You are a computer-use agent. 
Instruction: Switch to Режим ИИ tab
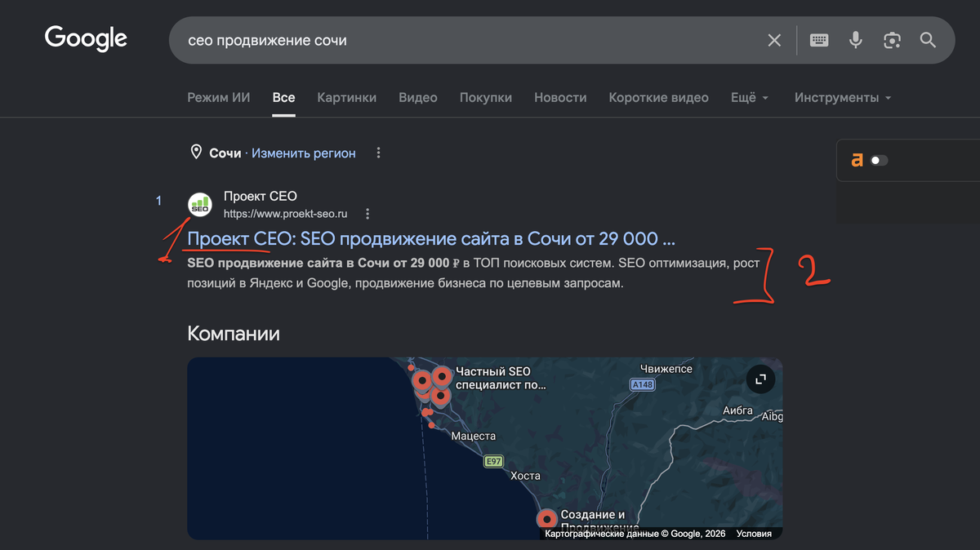point(218,97)
